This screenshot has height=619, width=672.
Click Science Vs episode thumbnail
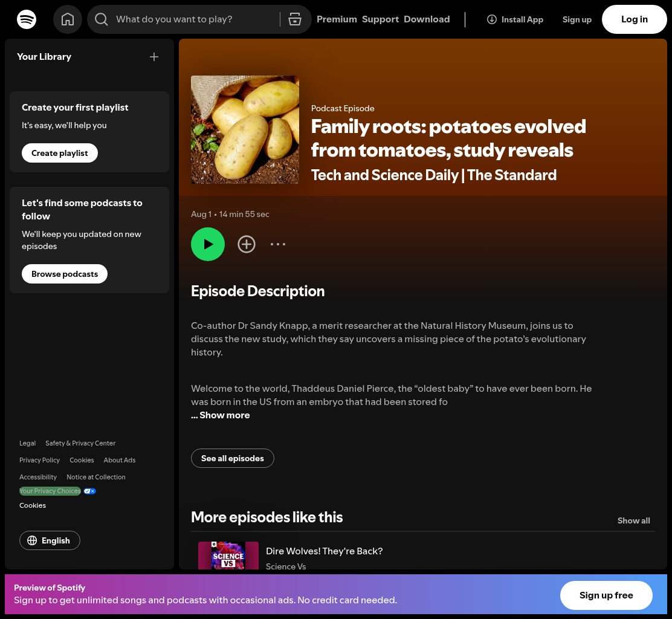228,556
